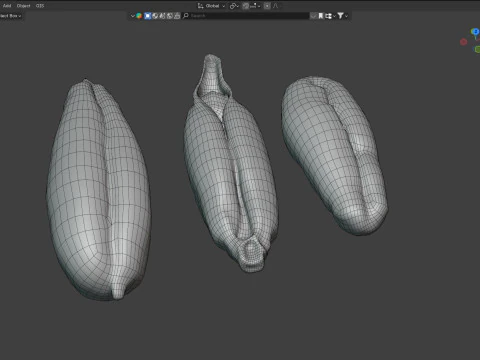Toggle proportional editing
This screenshot has height=360, width=480.
267,6
